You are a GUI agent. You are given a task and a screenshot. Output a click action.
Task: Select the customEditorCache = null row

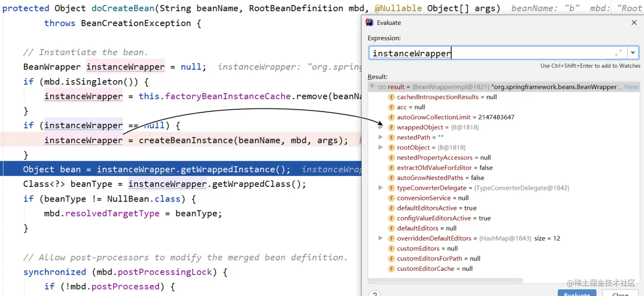tap(503, 268)
